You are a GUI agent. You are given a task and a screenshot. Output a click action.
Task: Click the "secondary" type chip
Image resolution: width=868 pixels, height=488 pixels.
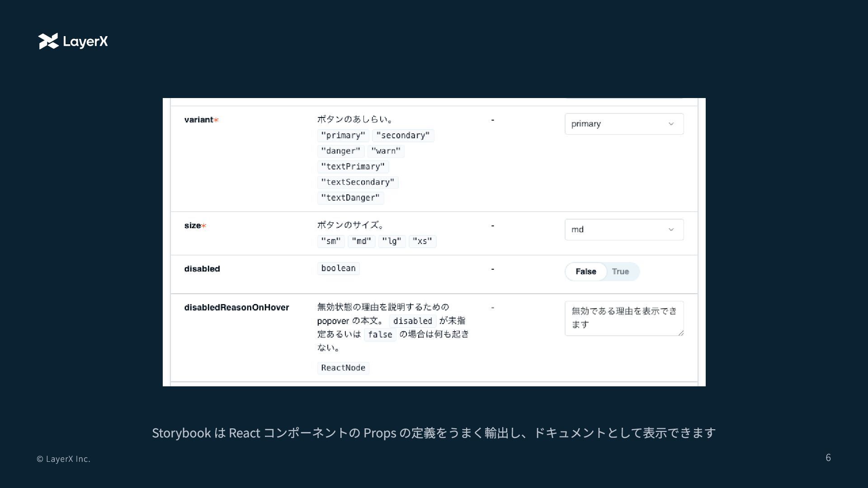[x=403, y=136]
